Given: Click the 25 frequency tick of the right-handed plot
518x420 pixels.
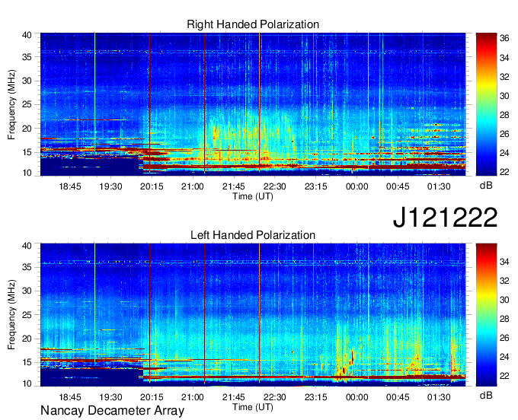Looking at the screenshot, I should [27, 105].
